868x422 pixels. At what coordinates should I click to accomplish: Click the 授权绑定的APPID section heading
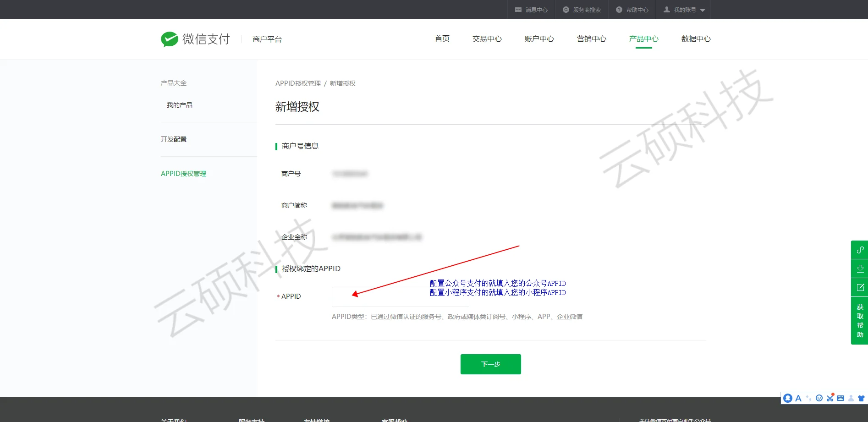[311, 269]
